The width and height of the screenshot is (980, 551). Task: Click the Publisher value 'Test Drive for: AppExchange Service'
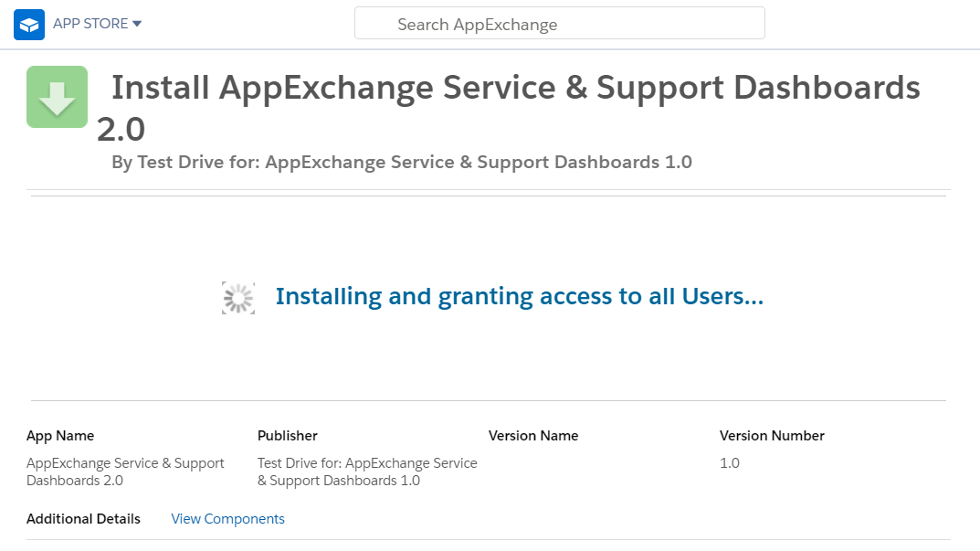(x=367, y=472)
